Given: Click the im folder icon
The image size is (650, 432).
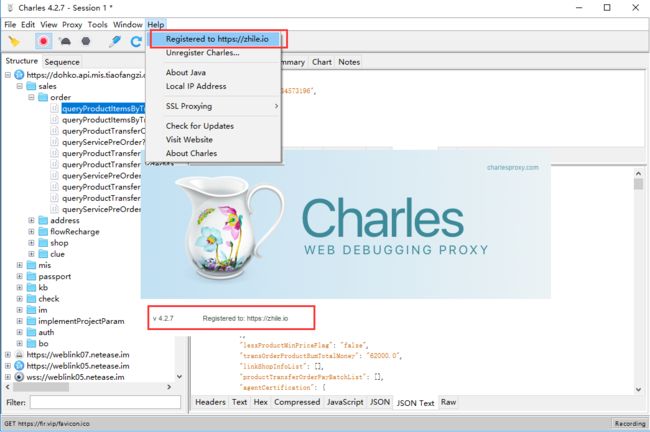Looking at the screenshot, I should (x=32, y=310).
